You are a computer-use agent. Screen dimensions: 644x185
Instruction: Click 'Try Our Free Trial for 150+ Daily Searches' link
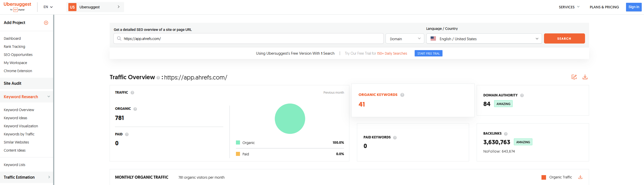click(x=376, y=53)
